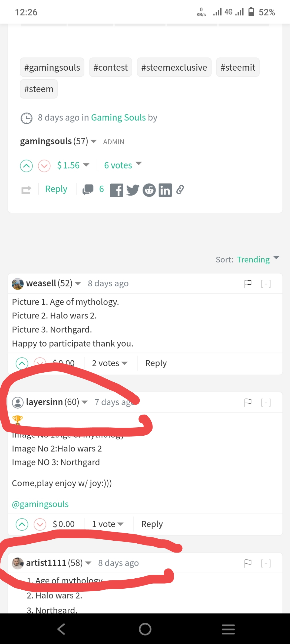Upvote the gamingsouls main post

click(26, 166)
